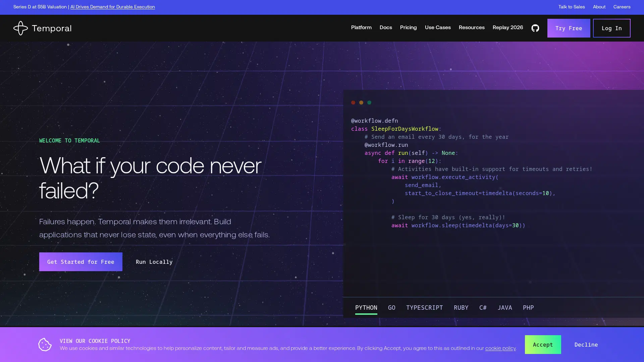The width and height of the screenshot is (644, 362).
Task: Switch code sample to the GO tab
Action: 391,308
